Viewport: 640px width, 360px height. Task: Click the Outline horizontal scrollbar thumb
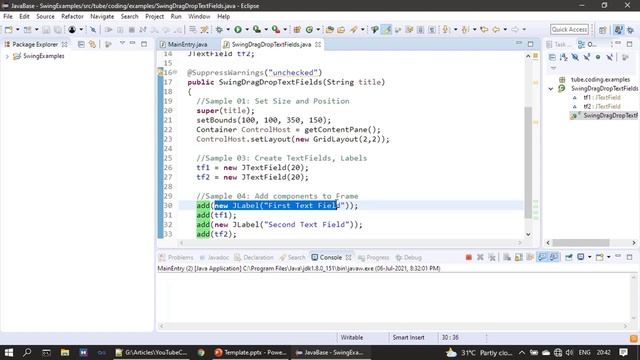(581, 242)
